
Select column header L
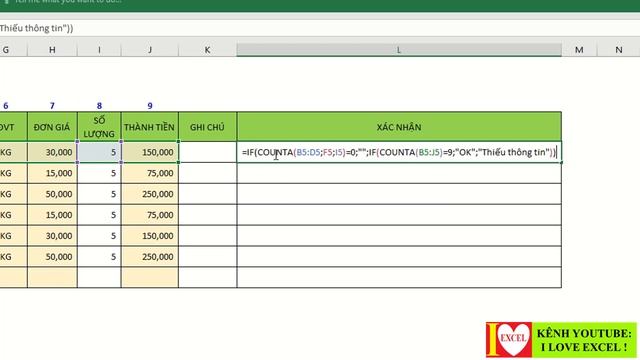[399, 50]
